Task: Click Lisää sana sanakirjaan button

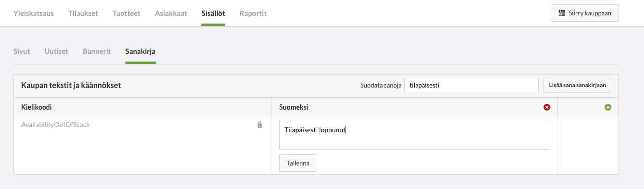Action: pos(577,85)
